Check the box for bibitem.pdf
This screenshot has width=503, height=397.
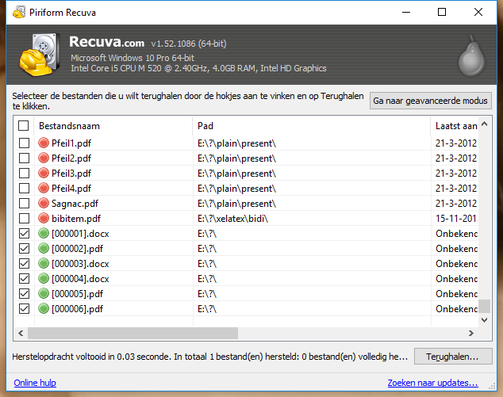24,218
